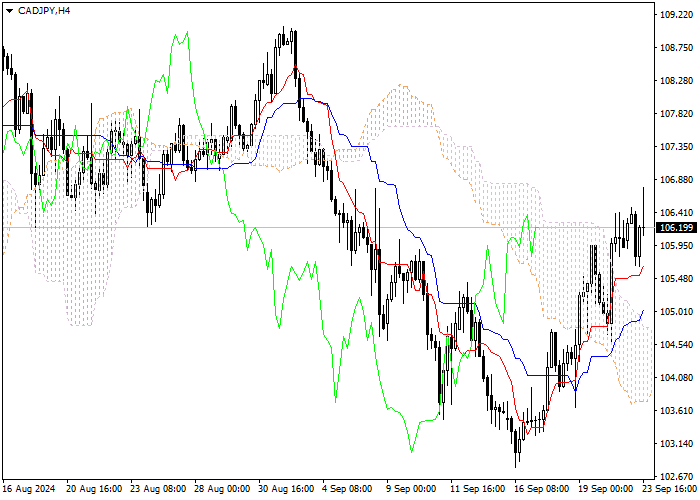Screen dimensions: 700x500
Task: Click the 19 Sep 00:00 time label
Action: click(x=606, y=489)
